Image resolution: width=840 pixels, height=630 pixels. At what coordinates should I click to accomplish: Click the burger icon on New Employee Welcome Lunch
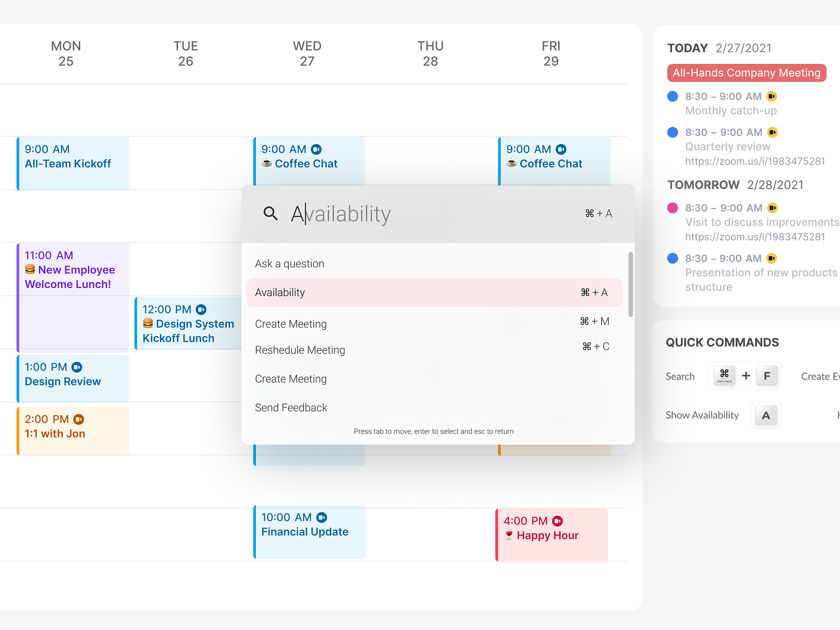[30, 269]
